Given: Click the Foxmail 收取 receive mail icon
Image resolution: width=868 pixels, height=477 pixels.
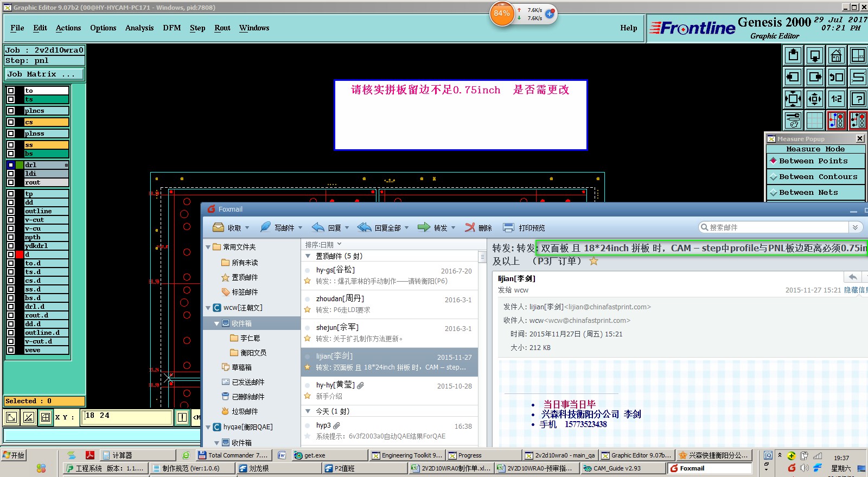Looking at the screenshot, I should 219,227.
